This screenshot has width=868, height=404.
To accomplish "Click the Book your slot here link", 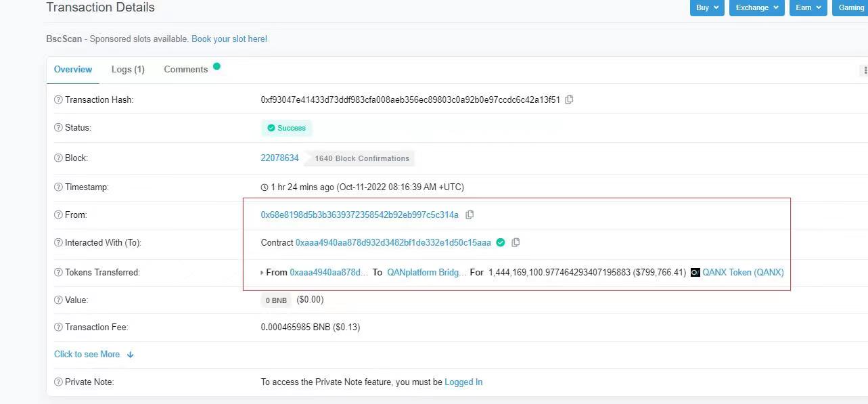I will pos(229,39).
